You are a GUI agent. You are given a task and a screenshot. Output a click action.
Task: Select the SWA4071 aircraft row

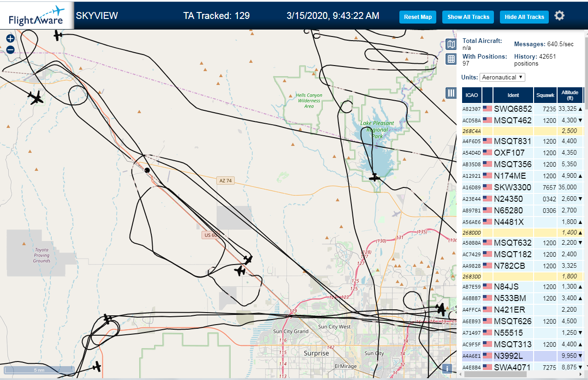[x=523, y=368]
